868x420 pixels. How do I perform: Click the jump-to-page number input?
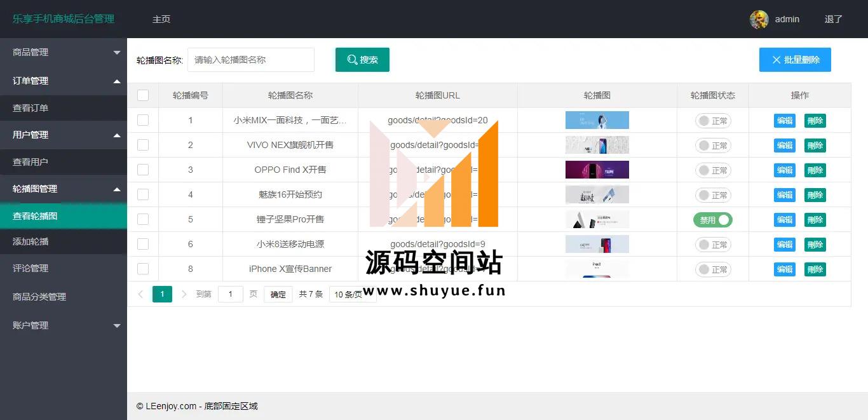point(231,294)
